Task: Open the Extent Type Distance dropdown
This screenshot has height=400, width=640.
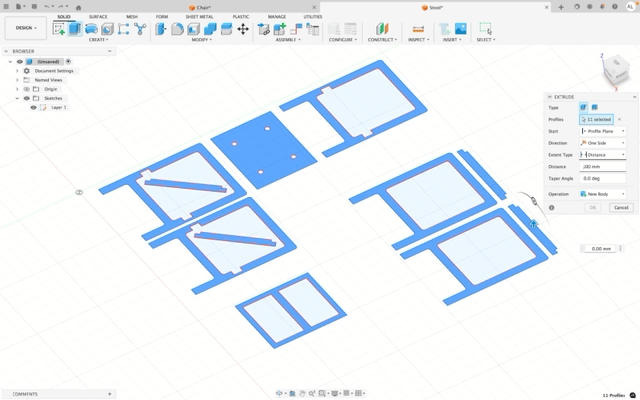Action: coord(603,155)
